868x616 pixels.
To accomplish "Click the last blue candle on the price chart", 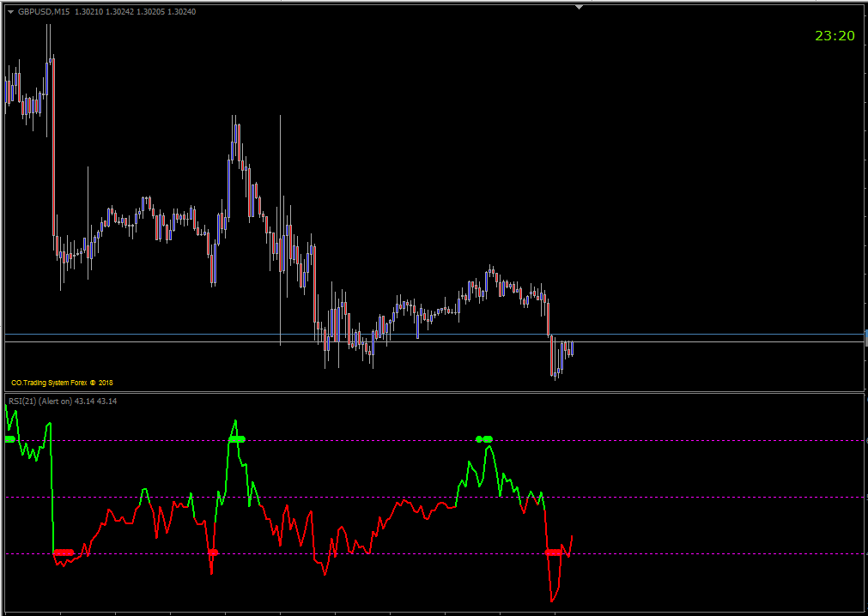I will [572, 349].
